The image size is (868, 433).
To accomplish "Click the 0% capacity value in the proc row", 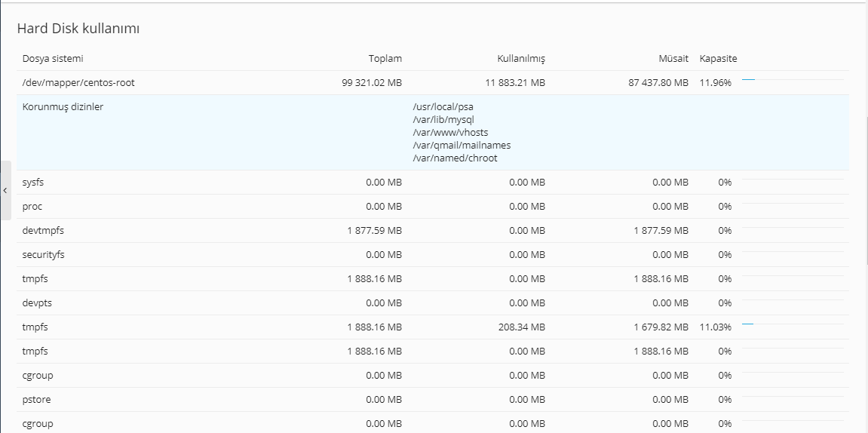I will [725, 207].
